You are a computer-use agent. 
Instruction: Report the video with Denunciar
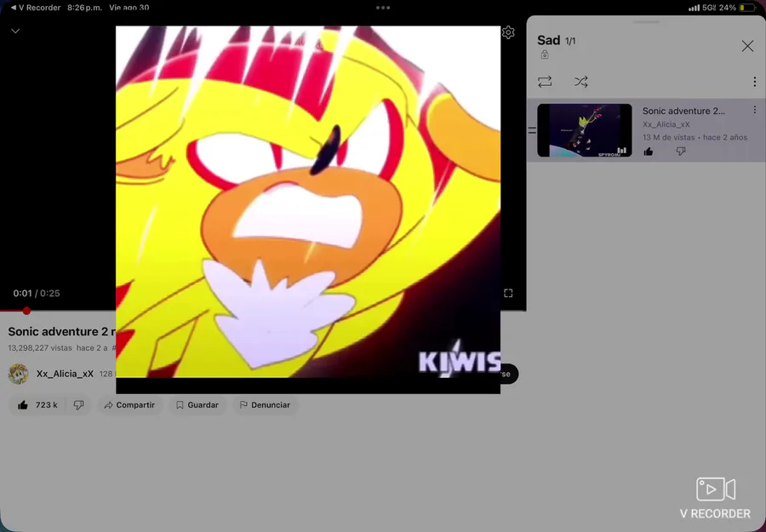pyautogui.click(x=265, y=405)
